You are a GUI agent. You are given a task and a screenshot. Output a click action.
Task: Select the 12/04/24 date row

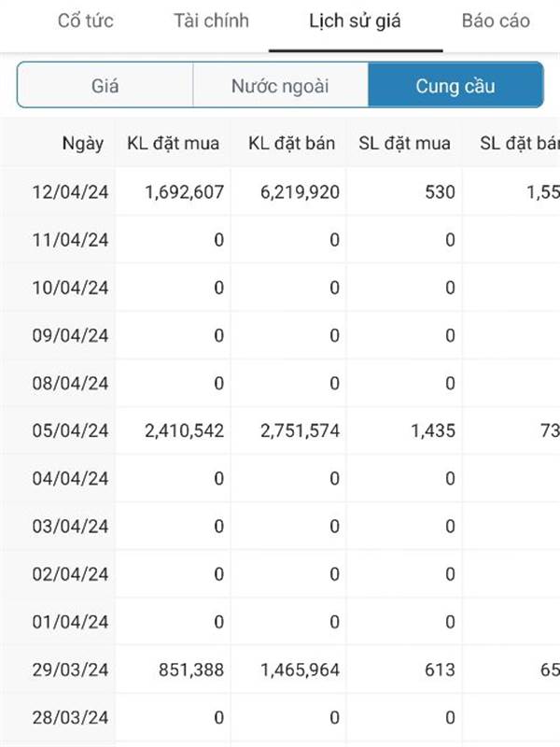coord(280,192)
